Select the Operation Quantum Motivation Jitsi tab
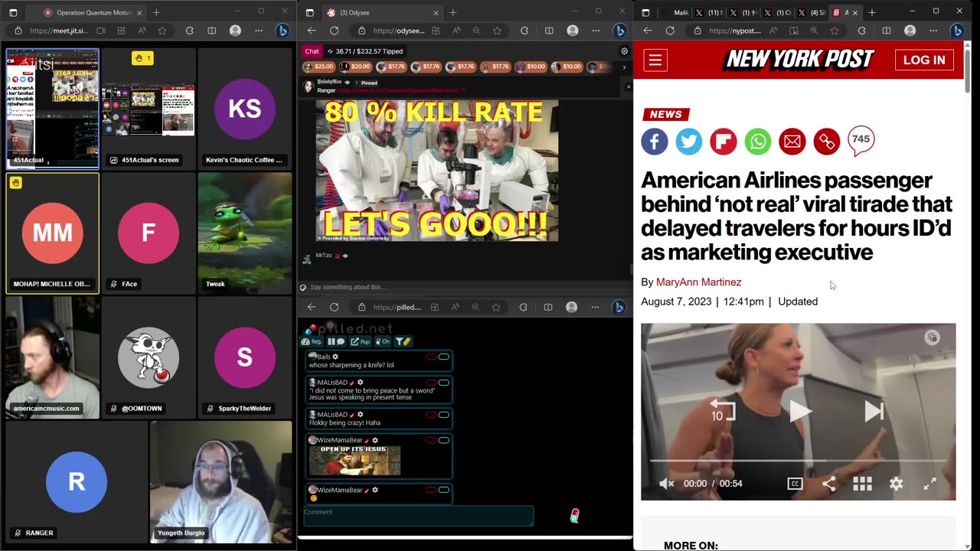This screenshot has height=551, width=980. coord(91,12)
